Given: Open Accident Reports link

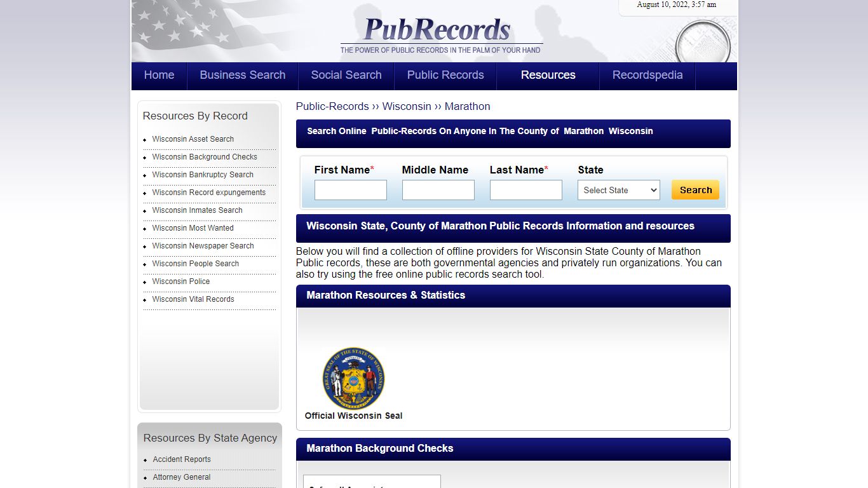Looking at the screenshot, I should coord(182,459).
